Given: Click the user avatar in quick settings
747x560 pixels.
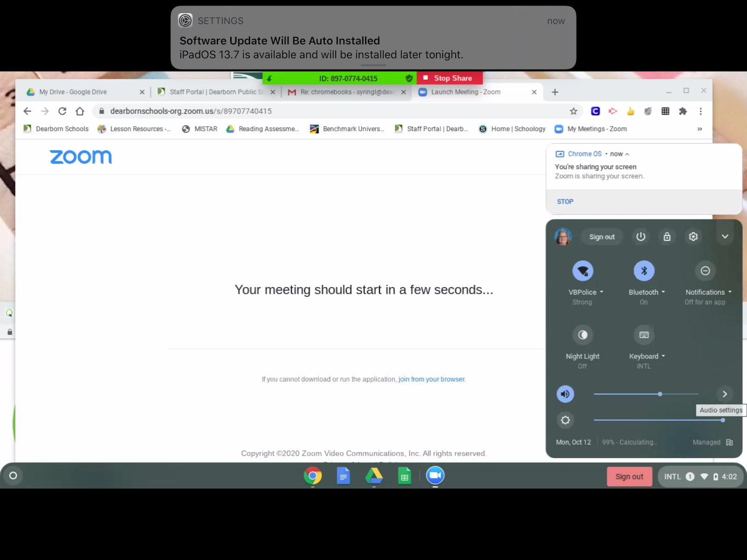Looking at the screenshot, I should tap(564, 237).
